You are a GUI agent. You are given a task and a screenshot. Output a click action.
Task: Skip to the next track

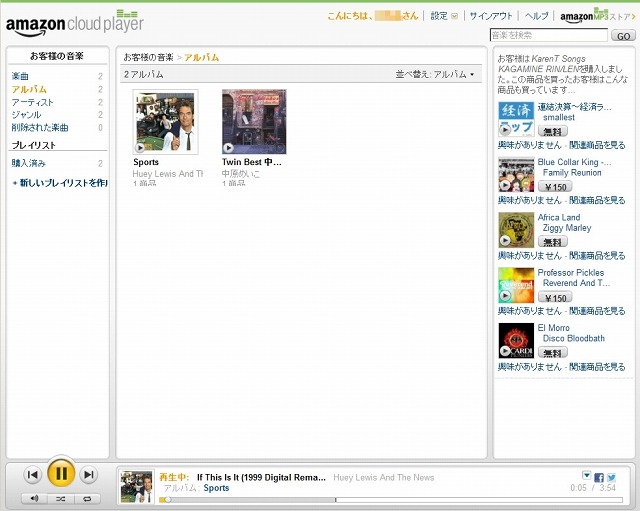89,475
